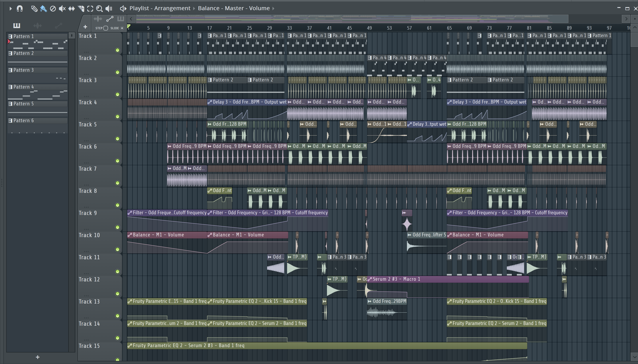Mute Track 9 with its green light
This screenshot has width=638, height=364.
click(117, 227)
